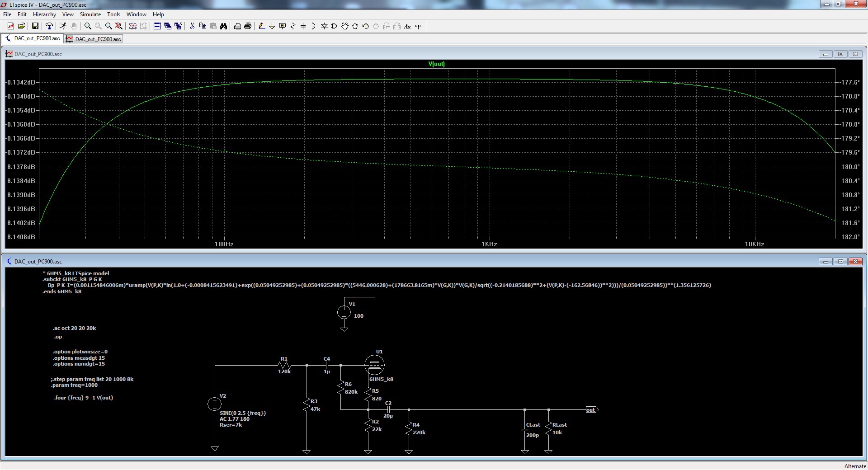Open the Control Panel hammer icon
Image resolution: width=868 pixels, height=470 pixels.
pyautogui.click(x=49, y=26)
